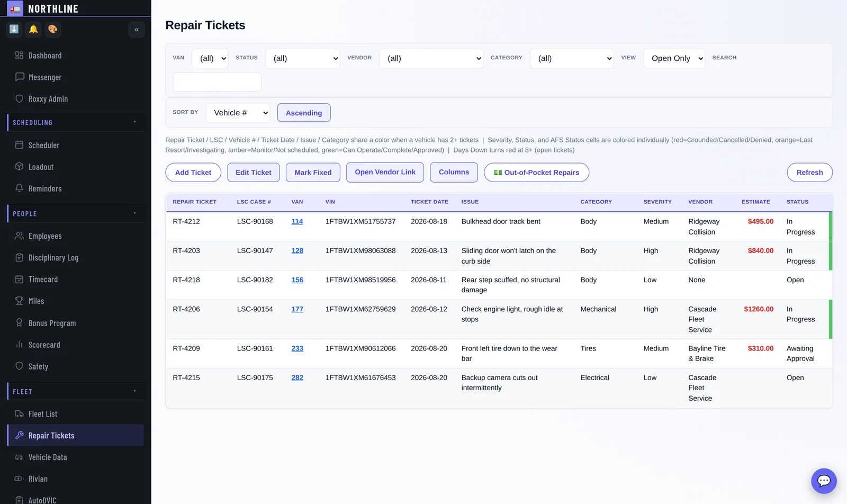Open the notifications bell icon
This screenshot has width=847, height=504.
pos(33,29)
